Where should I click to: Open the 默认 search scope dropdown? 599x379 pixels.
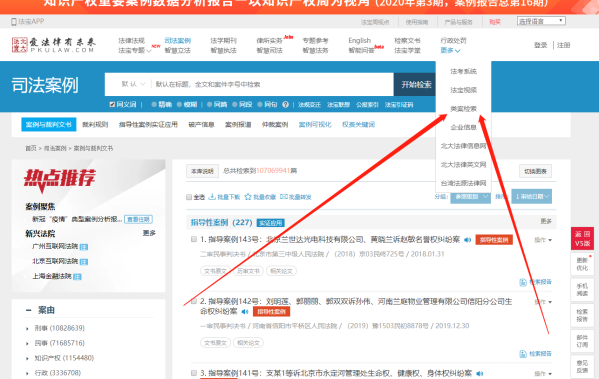point(133,84)
